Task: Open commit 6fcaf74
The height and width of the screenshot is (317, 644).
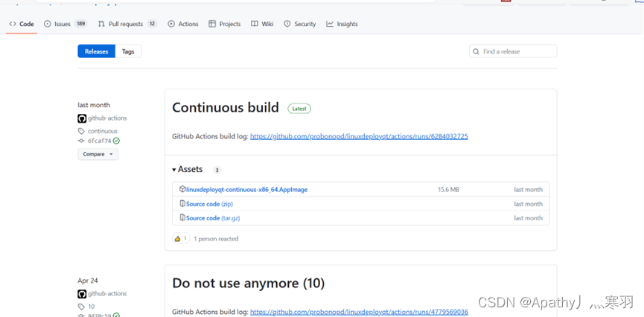Action: (x=100, y=141)
